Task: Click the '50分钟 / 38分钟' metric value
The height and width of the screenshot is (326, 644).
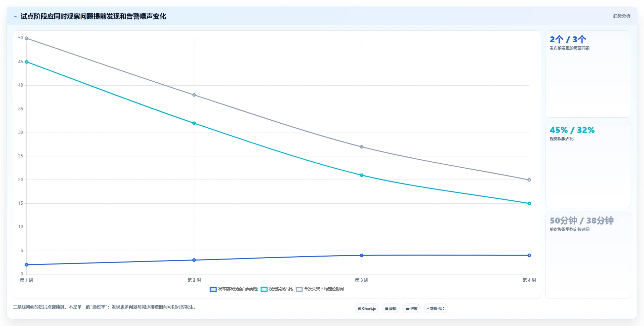Action: coord(582,221)
